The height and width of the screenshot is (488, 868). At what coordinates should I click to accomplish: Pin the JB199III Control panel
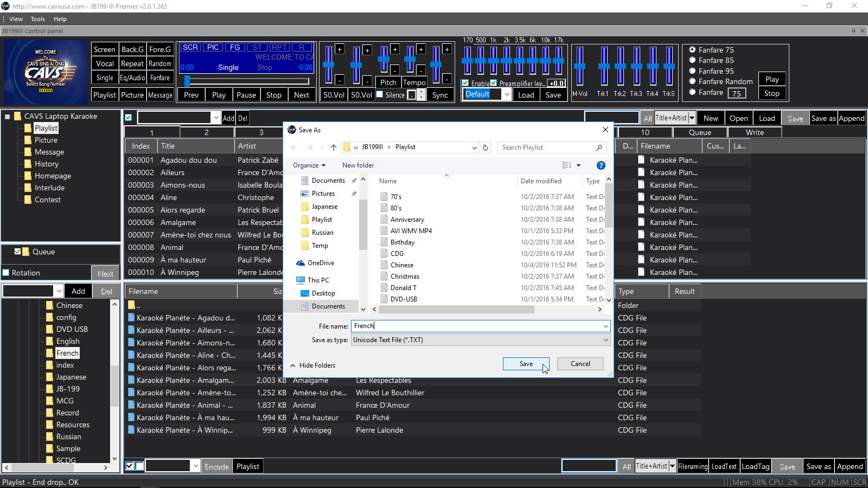coord(853,31)
